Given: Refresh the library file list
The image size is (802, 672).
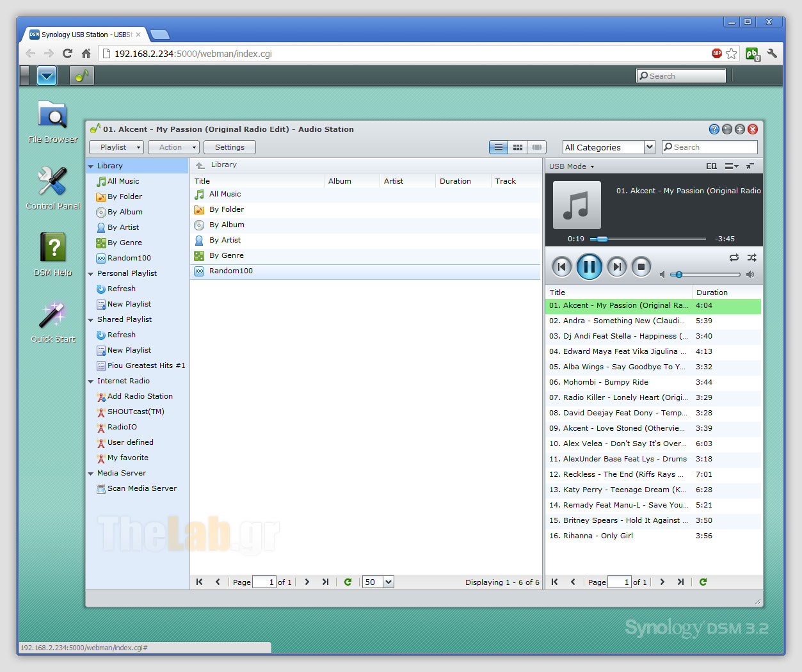Looking at the screenshot, I should pos(348,582).
